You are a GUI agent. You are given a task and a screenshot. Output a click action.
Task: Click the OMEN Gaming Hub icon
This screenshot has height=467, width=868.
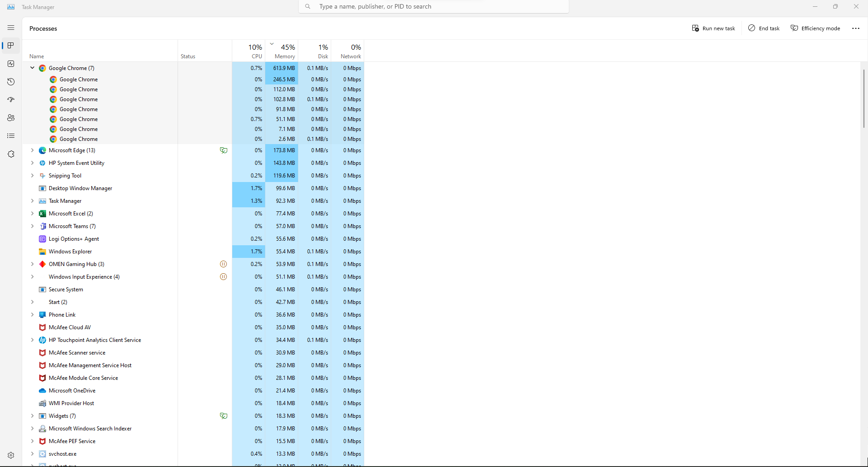(x=42, y=264)
